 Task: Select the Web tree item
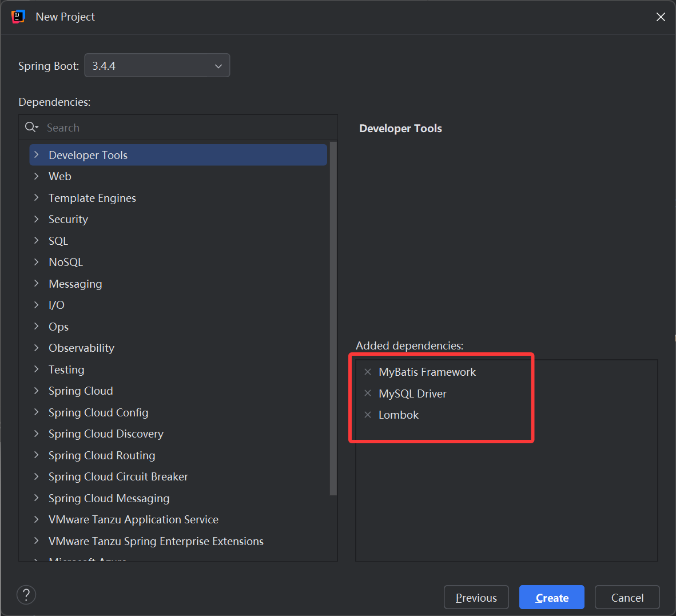pyautogui.click(x=178, y=176)
